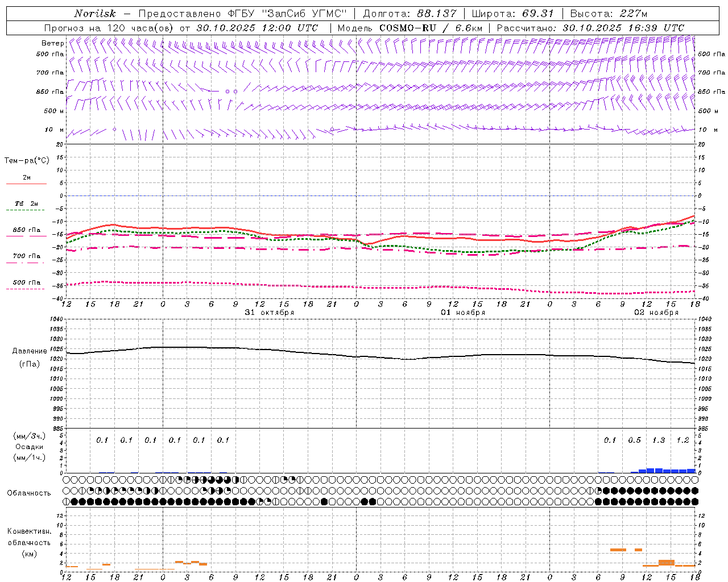
Task: Select the "Конвективн." convective panel label
Action: click(x=29, y=531)
